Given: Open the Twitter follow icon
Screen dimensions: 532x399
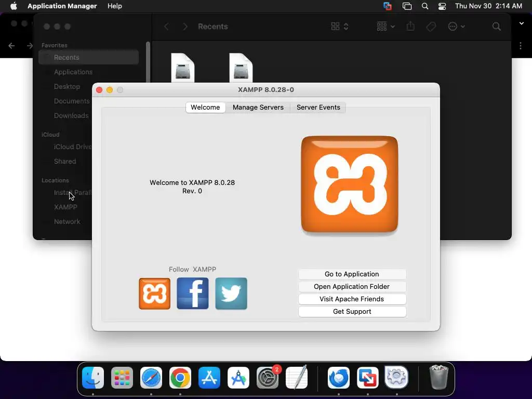Looking at the screenshot, I should click(231, 294).
